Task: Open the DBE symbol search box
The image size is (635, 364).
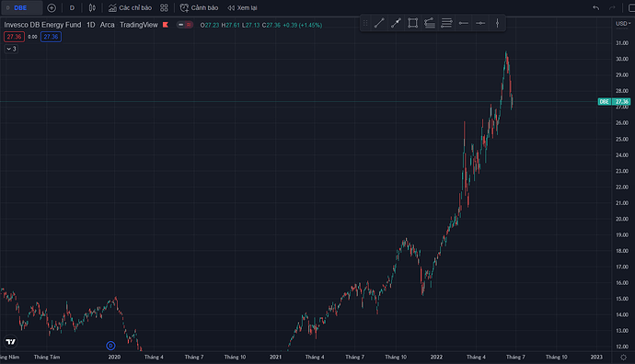Action: (21, 7)
